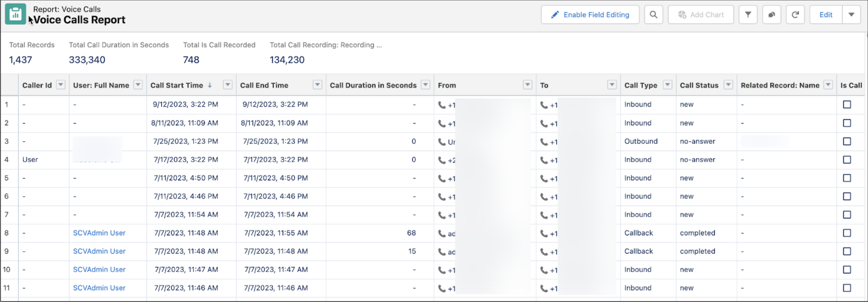
Task: Click the Voice Calls report app icon
Action: point(15,14)
